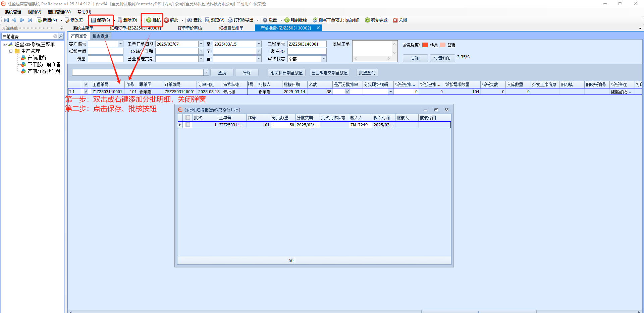Collapse the 旺盈ERP系统主菜单 tree node
Screen dimensions: 644x313
[x=4, y=44]
